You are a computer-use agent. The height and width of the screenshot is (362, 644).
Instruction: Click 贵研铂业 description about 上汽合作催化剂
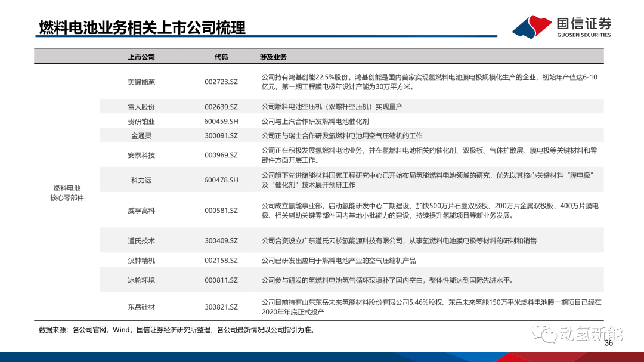pyautogui.click(x=315, y=122)
